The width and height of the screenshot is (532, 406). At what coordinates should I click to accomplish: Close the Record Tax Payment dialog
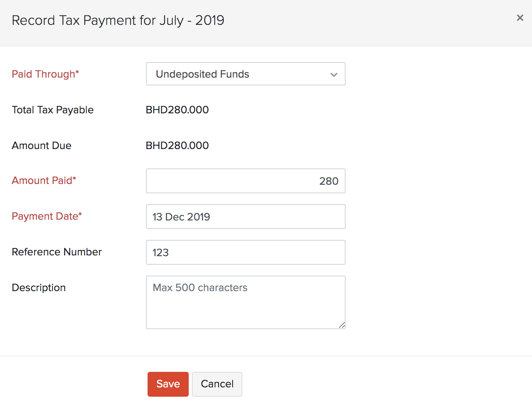pos(520,18)
